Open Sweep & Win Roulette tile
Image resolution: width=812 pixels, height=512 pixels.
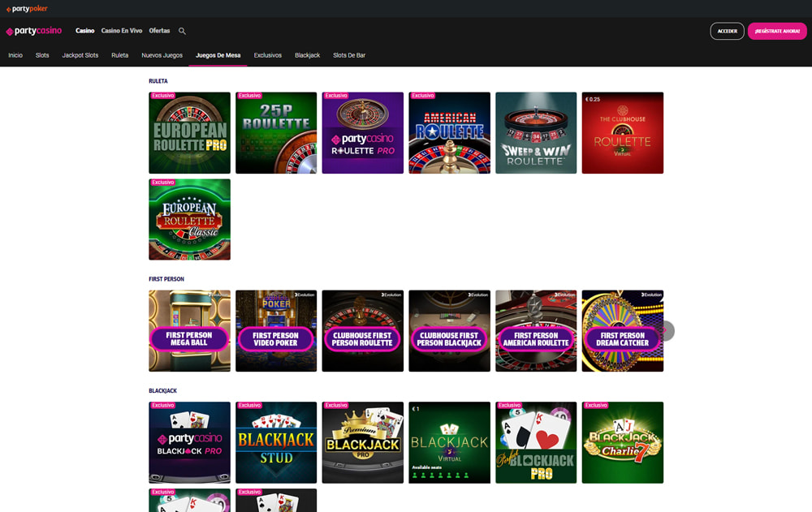pyautogui.click(x=536, y=133)
